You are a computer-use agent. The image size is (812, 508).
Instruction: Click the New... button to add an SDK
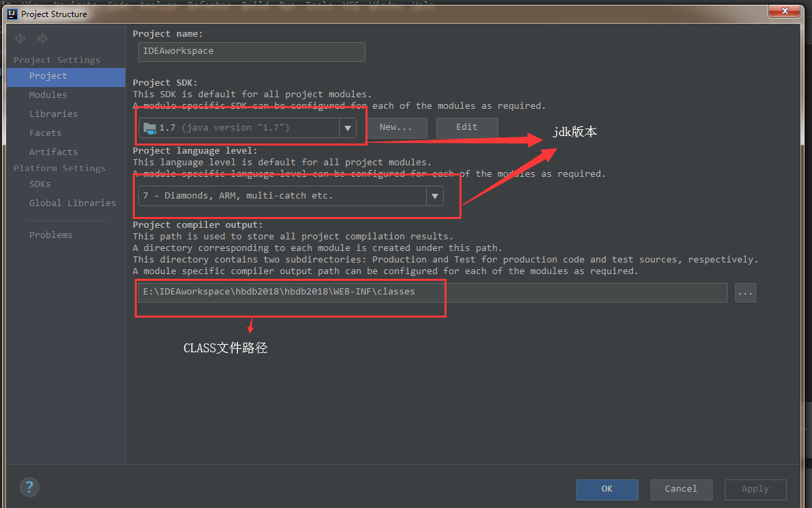[x=397, y=127]
